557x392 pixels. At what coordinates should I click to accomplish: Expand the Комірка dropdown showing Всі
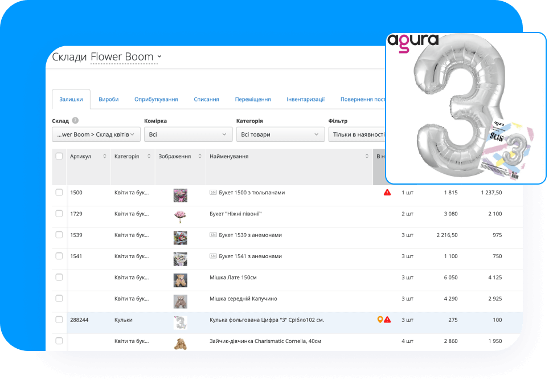[187, 134]
